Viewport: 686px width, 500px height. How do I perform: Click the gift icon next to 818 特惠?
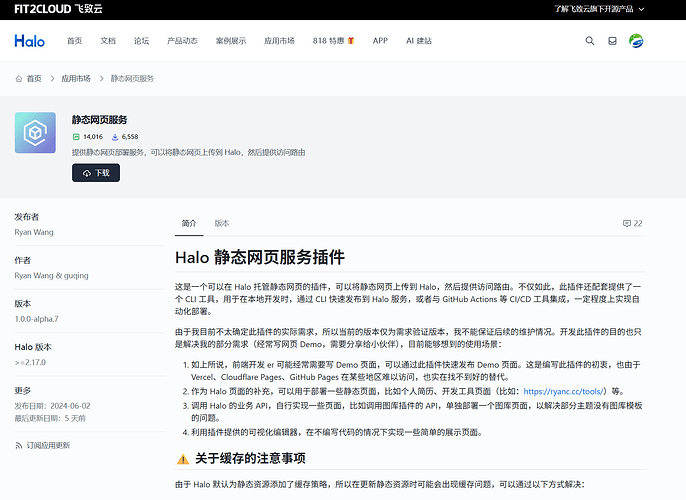(x=351, y=41)
